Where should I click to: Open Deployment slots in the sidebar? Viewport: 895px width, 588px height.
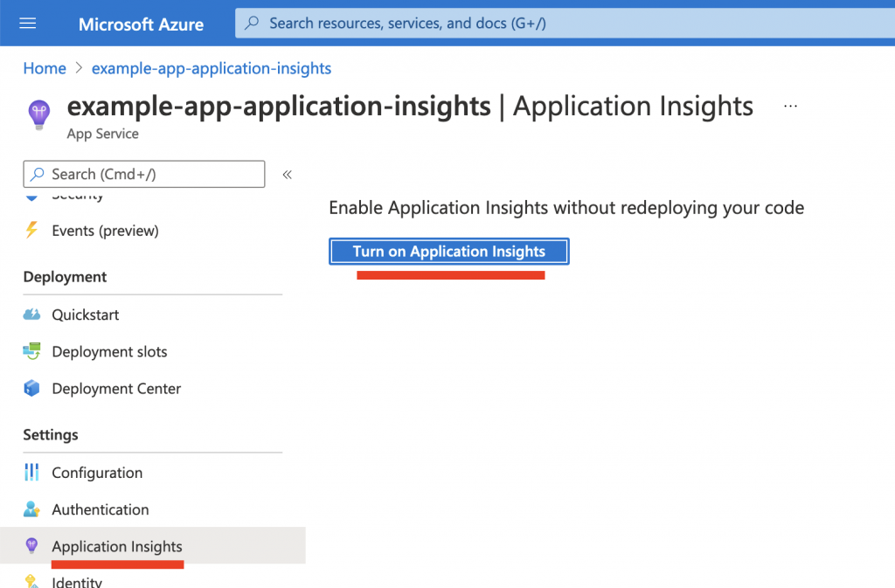point(109,352)
